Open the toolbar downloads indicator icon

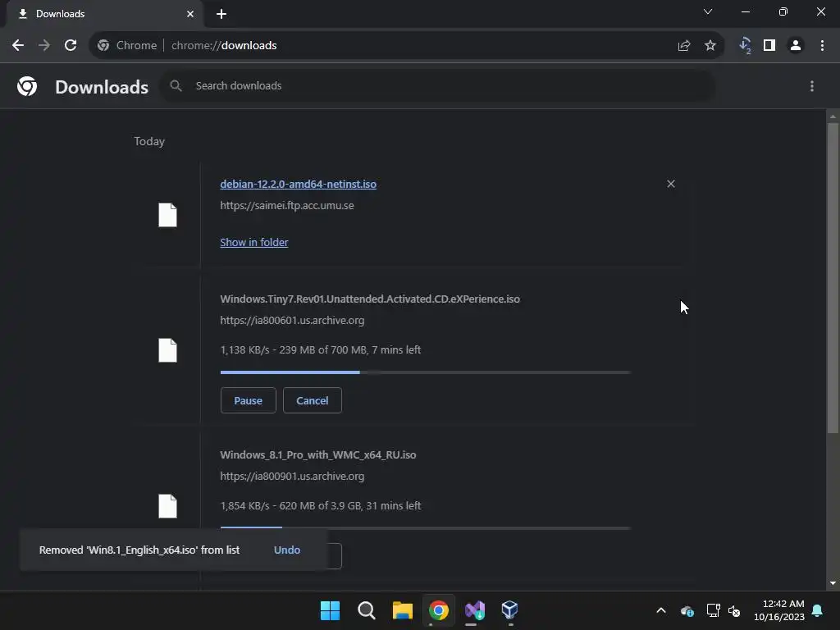click(x=745, y=46)
